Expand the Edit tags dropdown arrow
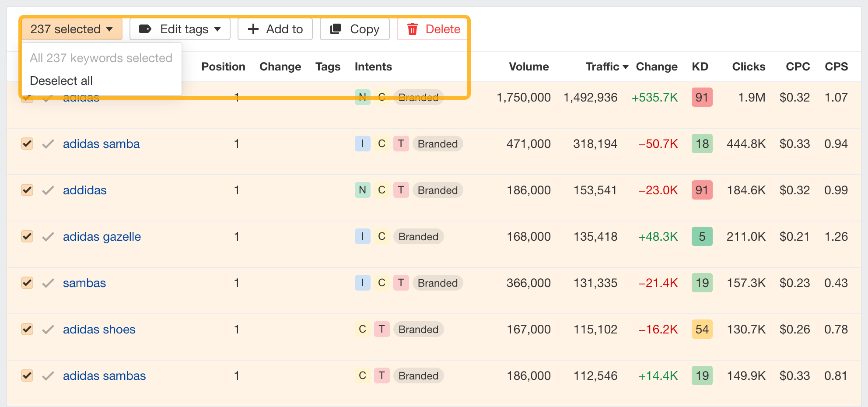 [x=217, y=29]
